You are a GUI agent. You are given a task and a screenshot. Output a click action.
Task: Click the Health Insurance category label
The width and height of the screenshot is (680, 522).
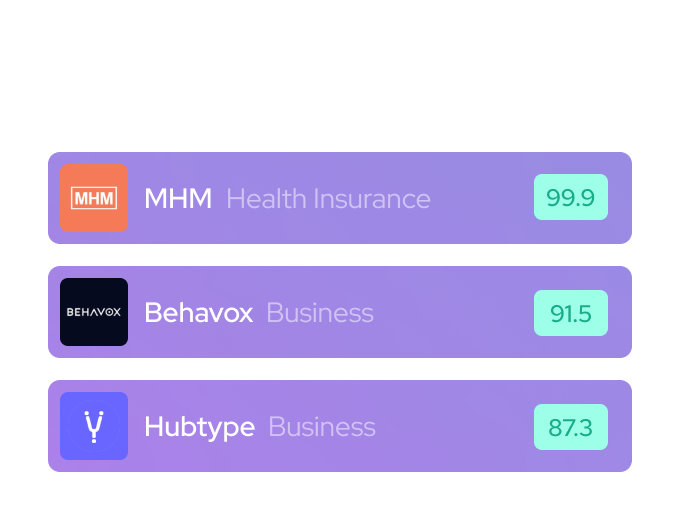pyautogui.click(x=328, y=198)
